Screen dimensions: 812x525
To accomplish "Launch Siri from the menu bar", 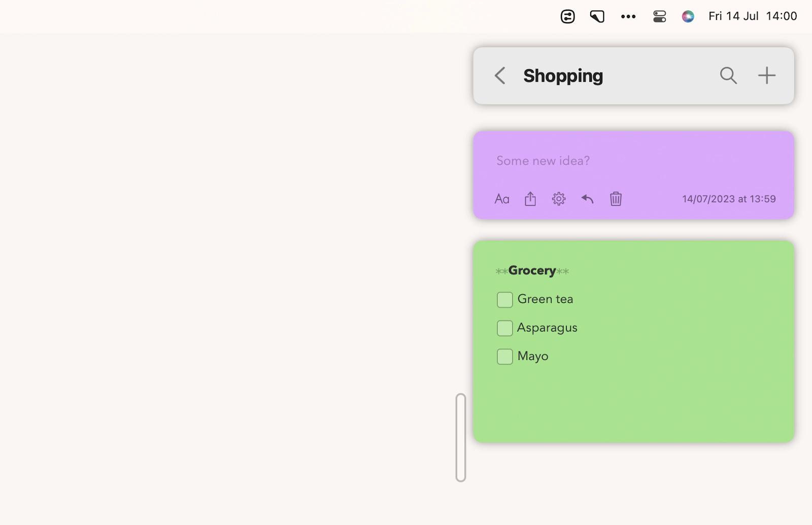I will pyautogui.click(x=688, y=17).
